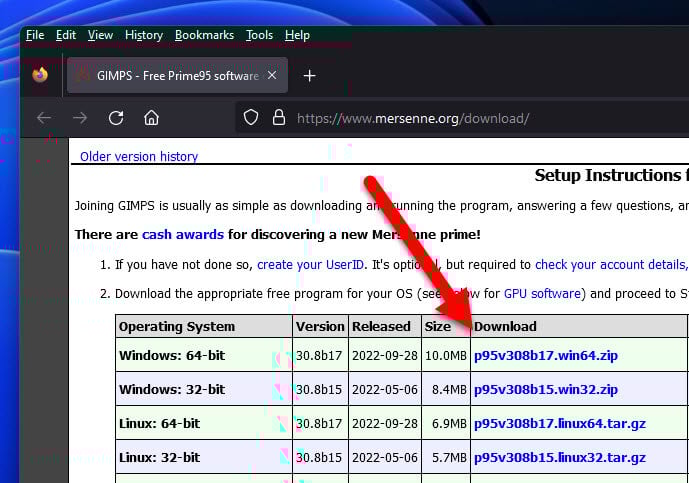Screen dimensions: 689x483
Task: Download p95v308b17.win64.zip
Action: coord(546,355)
